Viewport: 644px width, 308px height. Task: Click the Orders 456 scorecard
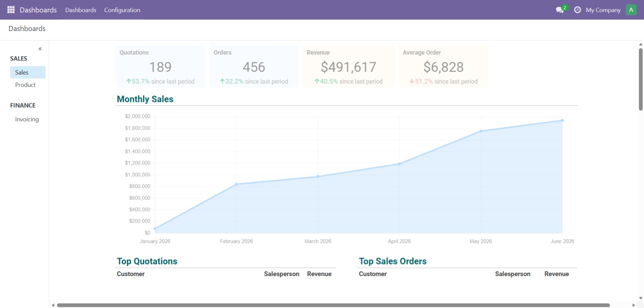tap(254, 66)
